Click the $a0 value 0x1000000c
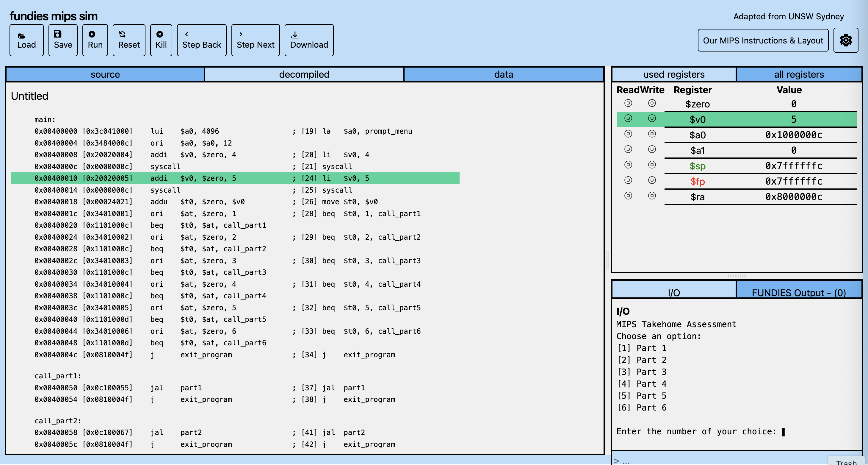868x465 pixels. 794,135
